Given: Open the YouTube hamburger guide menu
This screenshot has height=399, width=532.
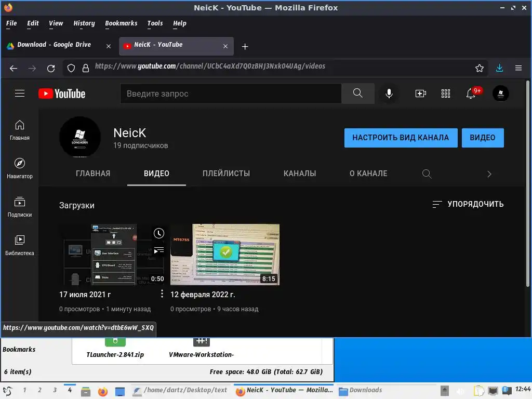Looking at the screenshot, I should pyautogui.click(x=20, y=94).
